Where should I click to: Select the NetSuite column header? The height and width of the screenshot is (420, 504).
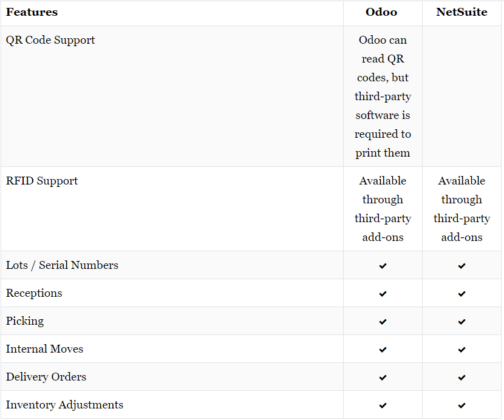[x=462, y=12]
